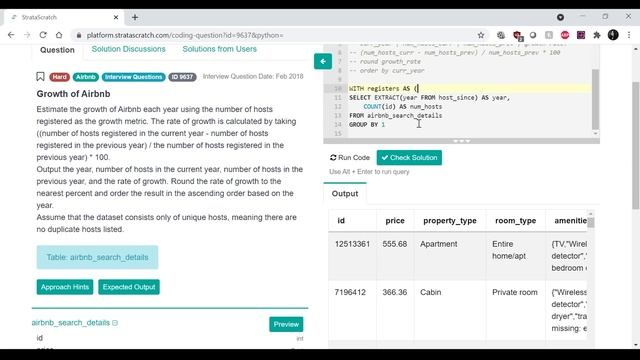
Task: Open the Extensions puzzle icon
Action: 597,35
